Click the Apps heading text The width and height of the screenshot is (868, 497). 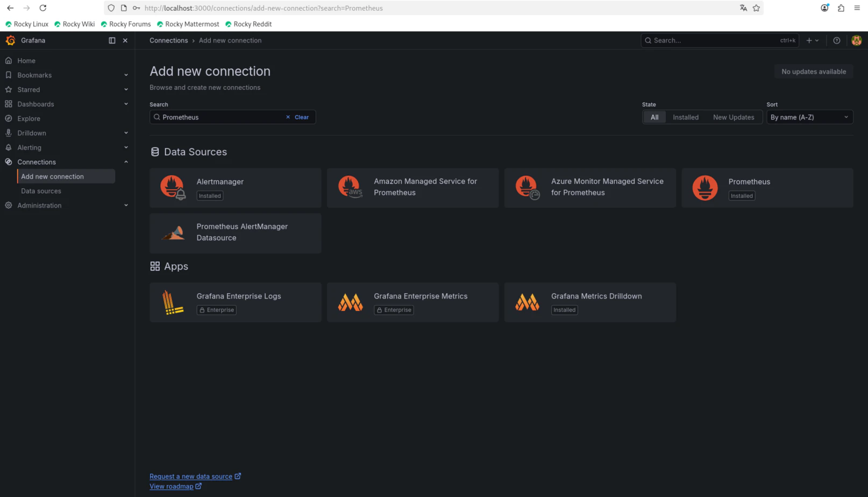click(176, 266)
